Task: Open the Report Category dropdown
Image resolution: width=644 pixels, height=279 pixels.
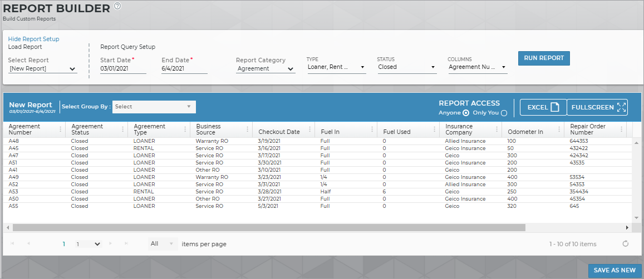Action: pyautogui.click(x=265, y=69)
